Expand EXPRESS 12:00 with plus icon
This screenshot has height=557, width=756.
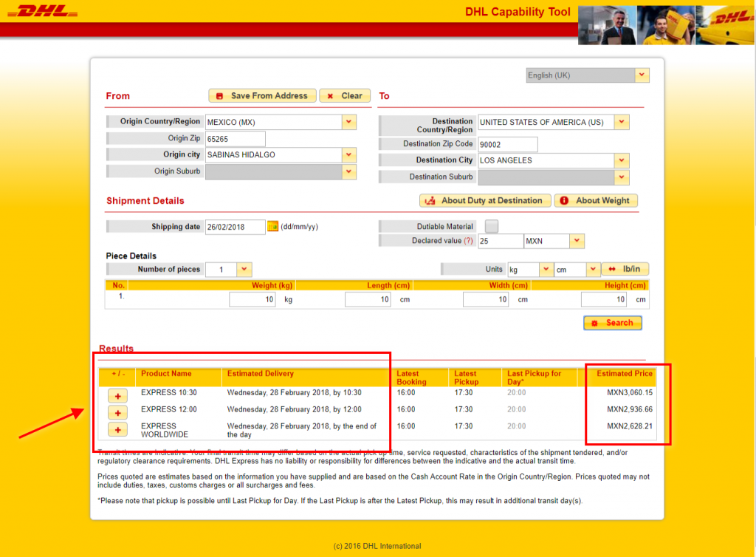click(x=117, y=413)
